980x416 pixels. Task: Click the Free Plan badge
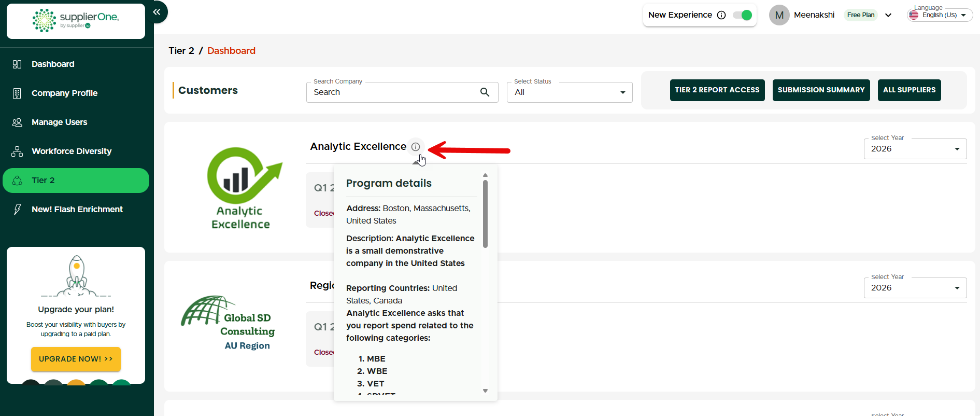pos(861,15)
